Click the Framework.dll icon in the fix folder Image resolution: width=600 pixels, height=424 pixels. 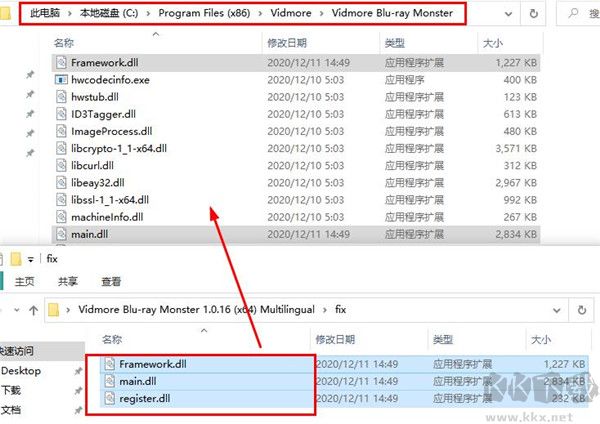coord(110,364)
